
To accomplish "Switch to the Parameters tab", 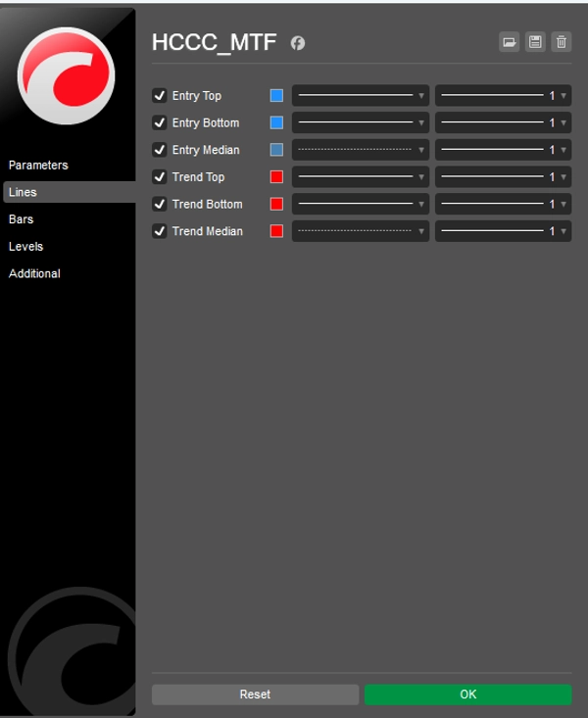I will point(38,165).
